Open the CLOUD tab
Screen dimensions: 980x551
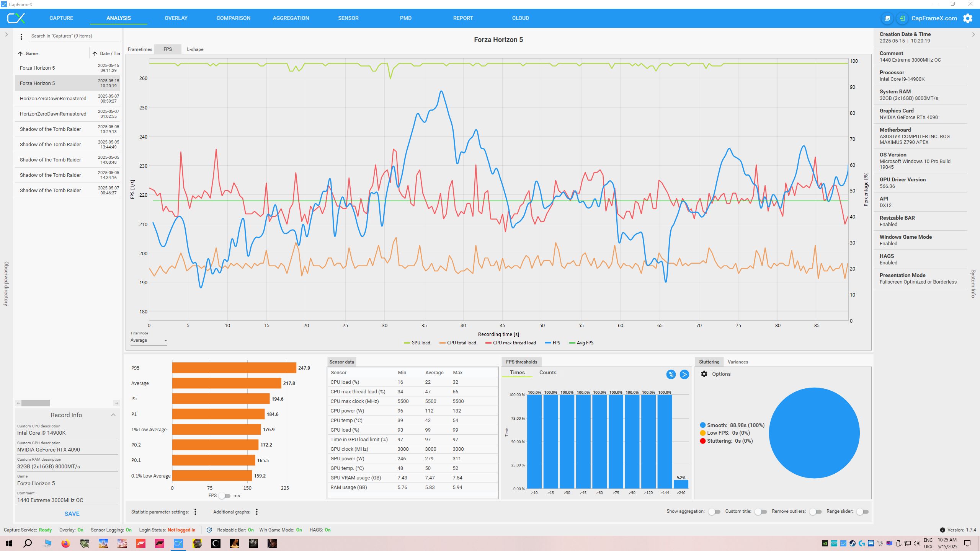point(521,18)
